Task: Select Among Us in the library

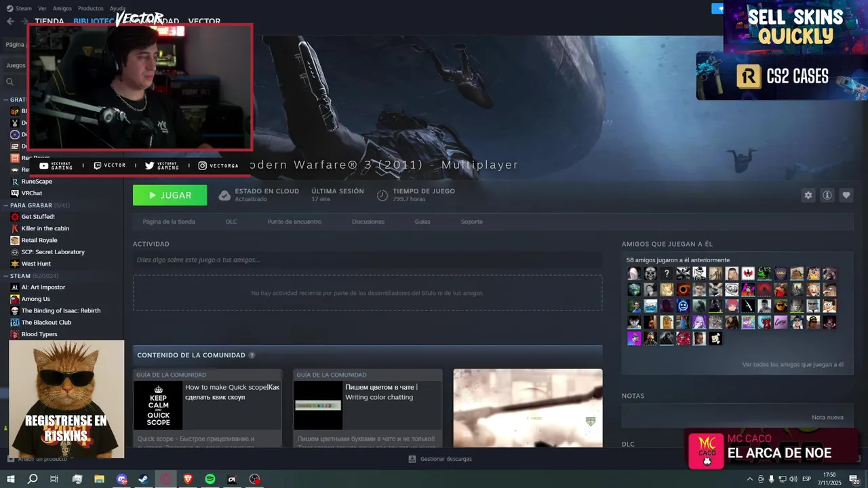Action: pyautogui.click(x=36, y=299)
